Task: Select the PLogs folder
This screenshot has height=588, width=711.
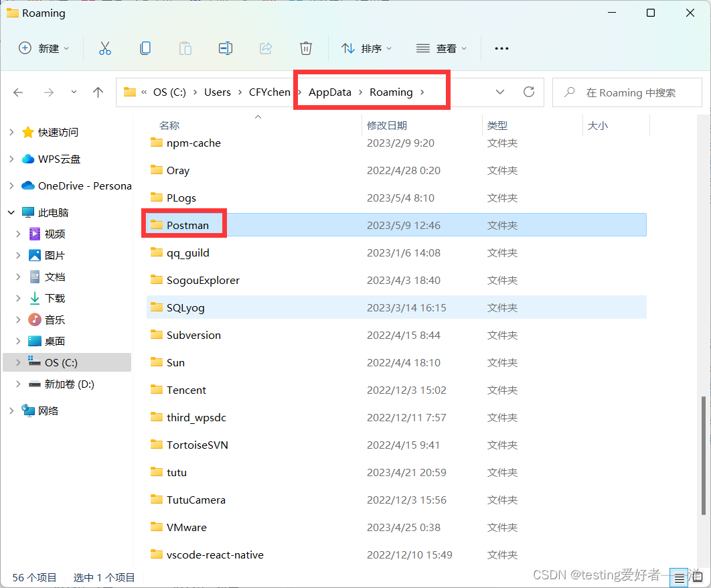Action: point(396,198)
